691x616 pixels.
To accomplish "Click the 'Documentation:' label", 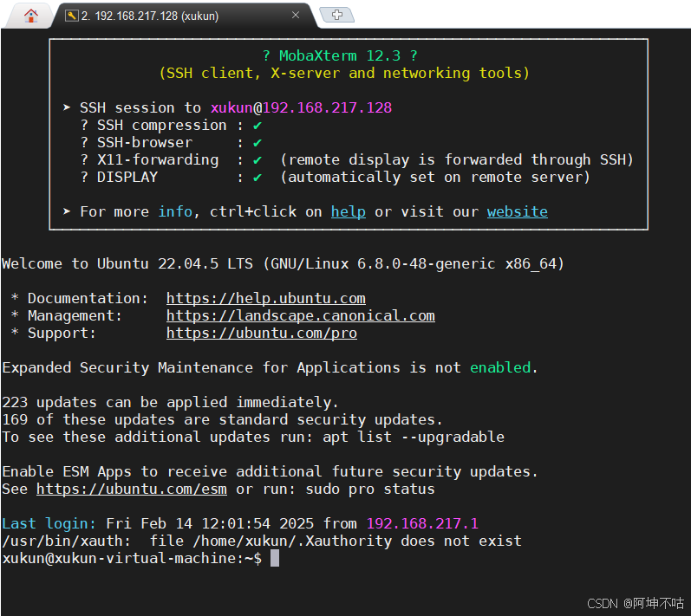I will click(88, 299).
